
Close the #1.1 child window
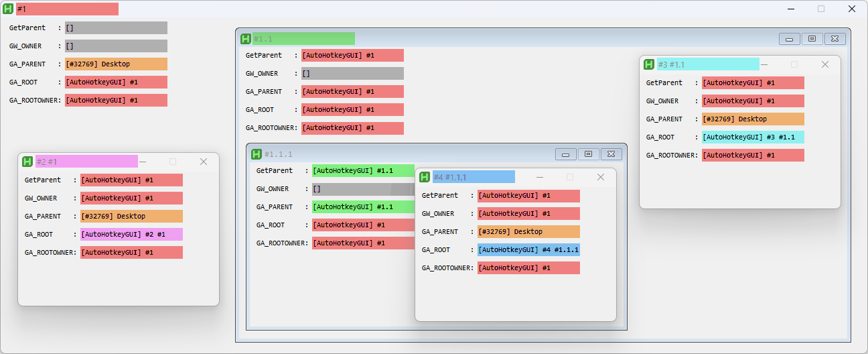[835, 39]
